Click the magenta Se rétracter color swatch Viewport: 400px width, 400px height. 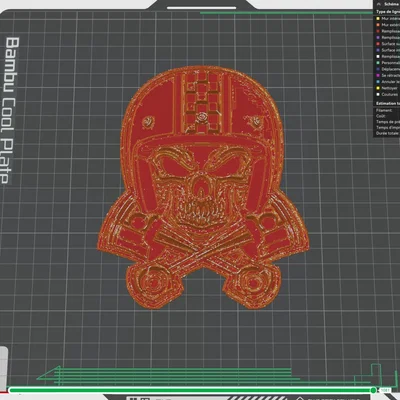click(x=378, y=76)
